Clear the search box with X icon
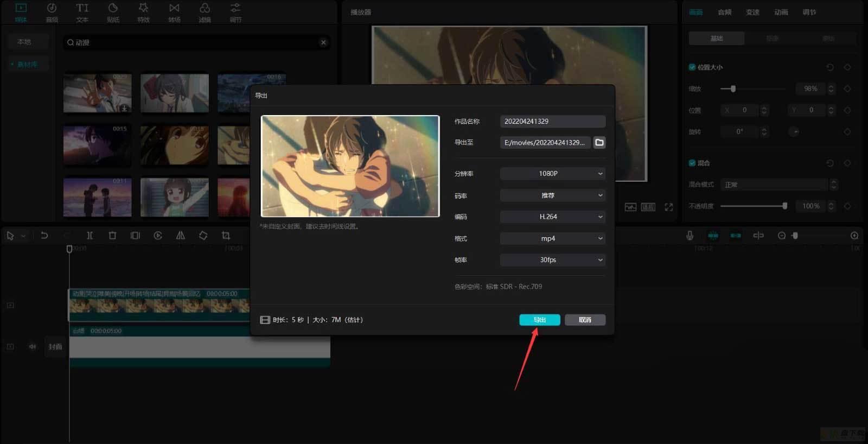The height and width of the screenshot is (444, 868). tap(323, 42)
